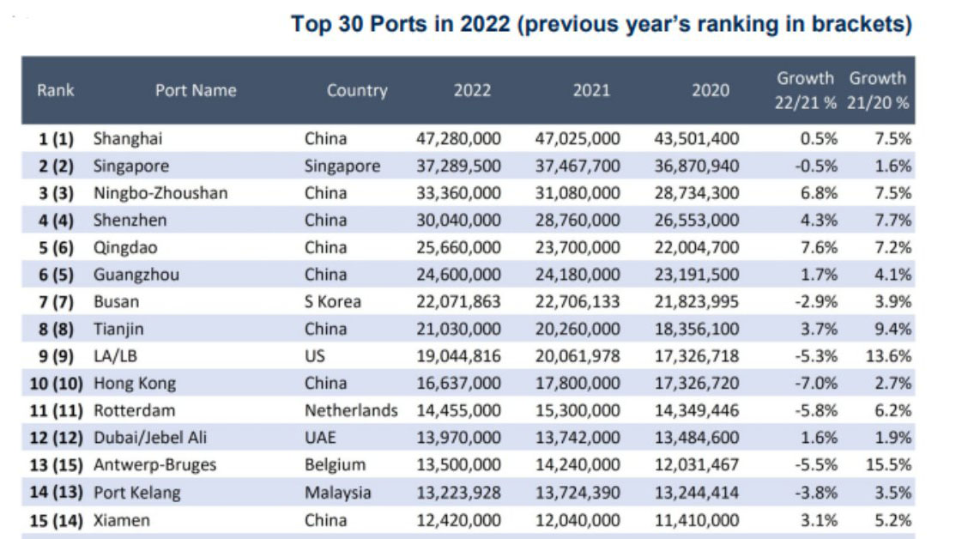Click Dubai/Jebel Ali's 2022 value "13,970,000"
980x539 pixels.
click(x=459, y=438)
